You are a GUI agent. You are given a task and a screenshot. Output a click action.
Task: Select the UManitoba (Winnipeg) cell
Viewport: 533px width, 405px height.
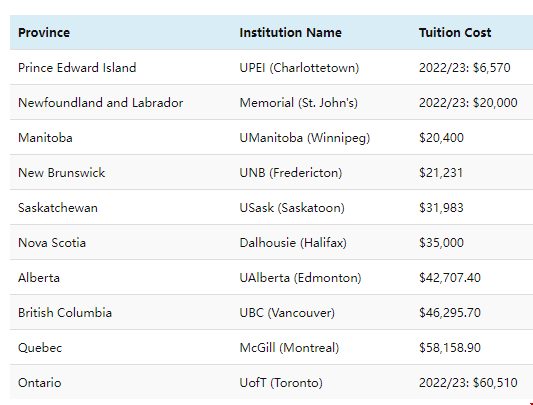tap(305, 138)
